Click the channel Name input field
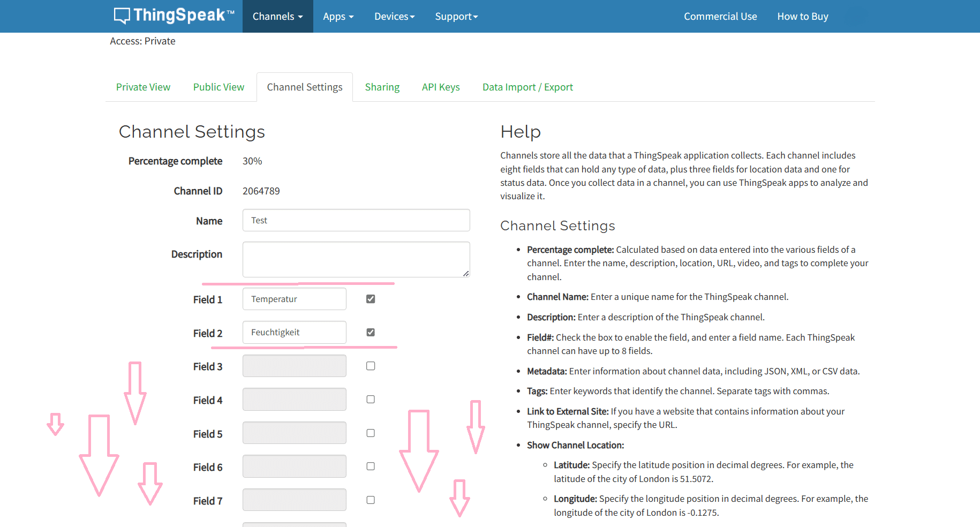This screenshot has width=980, height=527. [x=356, y=221]
